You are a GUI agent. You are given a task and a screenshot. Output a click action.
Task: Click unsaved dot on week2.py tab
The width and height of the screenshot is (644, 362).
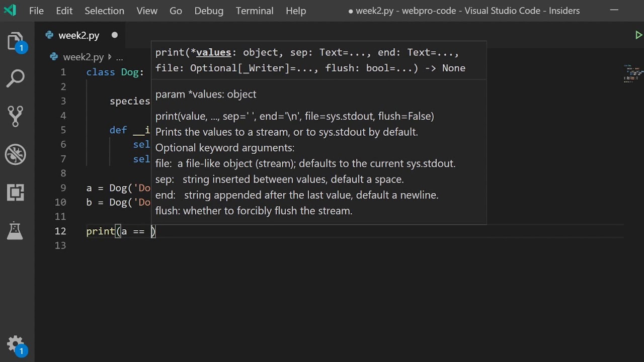click(x=114, y=35)
